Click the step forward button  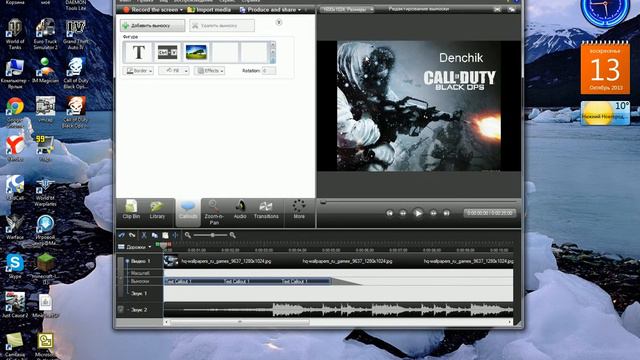point(433,213)
